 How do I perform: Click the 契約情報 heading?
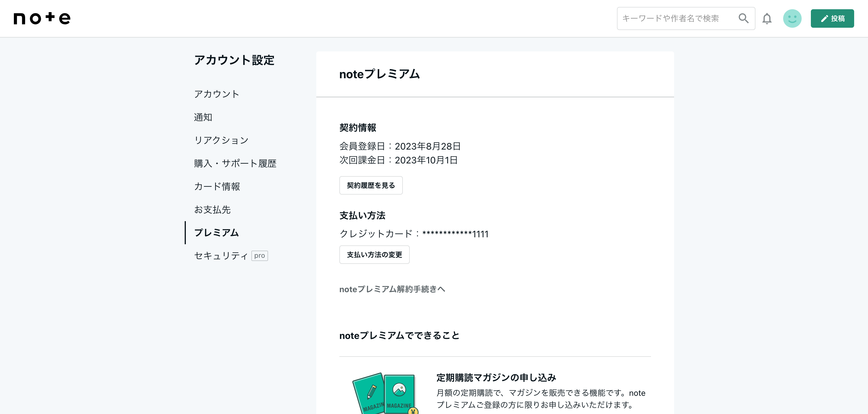coord(358,128)
